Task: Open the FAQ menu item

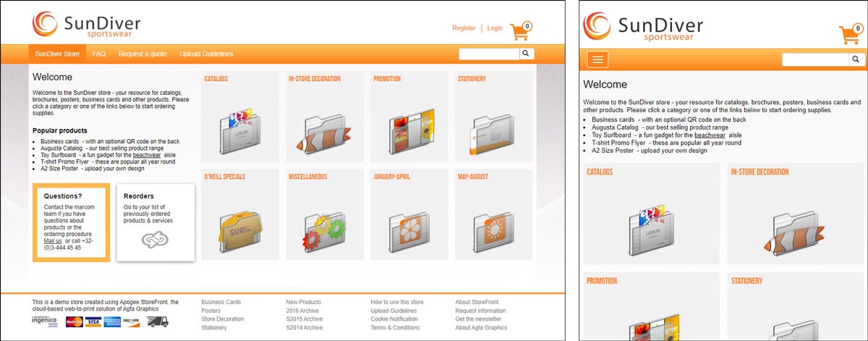Action: [x=99, y=54]
